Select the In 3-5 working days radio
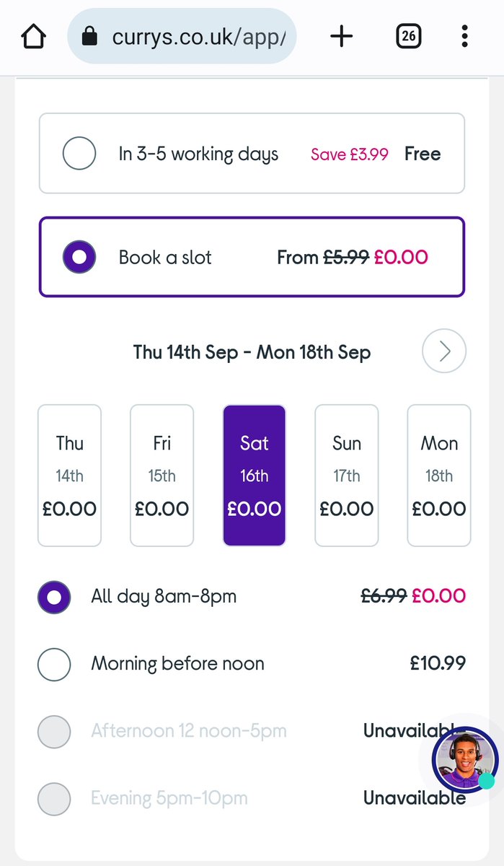Screen dimensions: 504x866 click(x=79, y=154)
